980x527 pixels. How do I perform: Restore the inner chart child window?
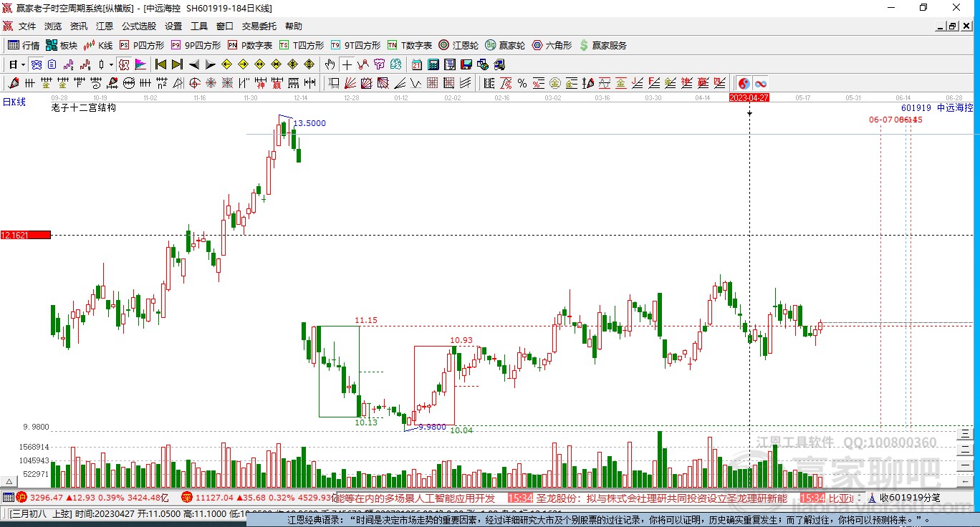click(952, 26)
